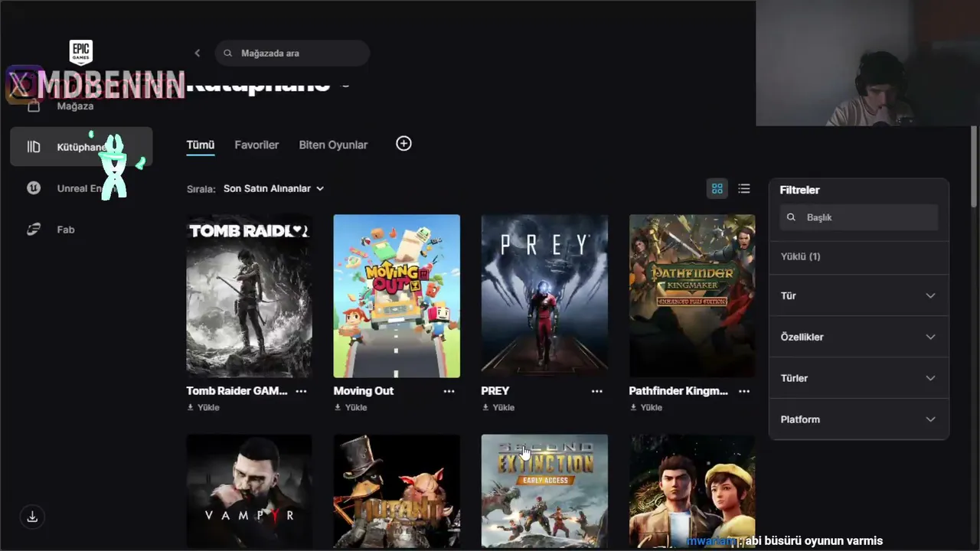Click the search magnifier in store search
The width and height of the screenshot is (980, 551).
pyautogui.click(x=228, y=53)
